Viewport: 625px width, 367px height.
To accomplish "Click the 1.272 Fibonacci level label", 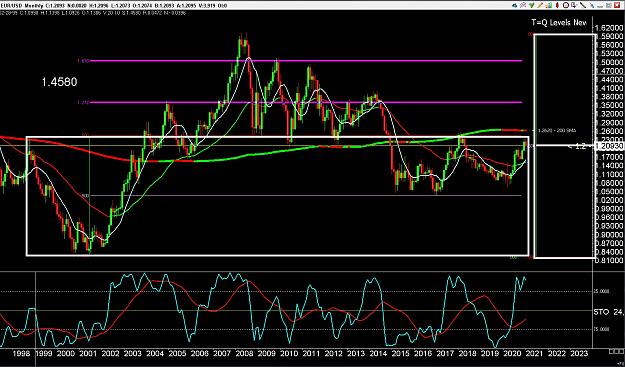I will (83, 102).
